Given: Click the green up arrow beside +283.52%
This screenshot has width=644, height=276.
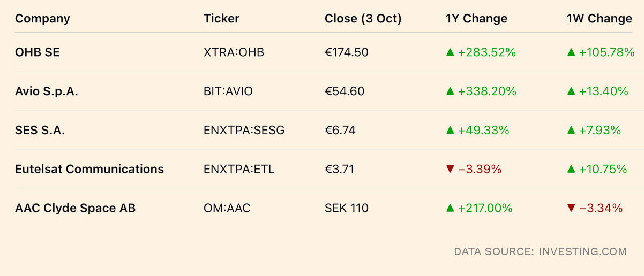Looking at the screenshot, I should coord(450,52).
